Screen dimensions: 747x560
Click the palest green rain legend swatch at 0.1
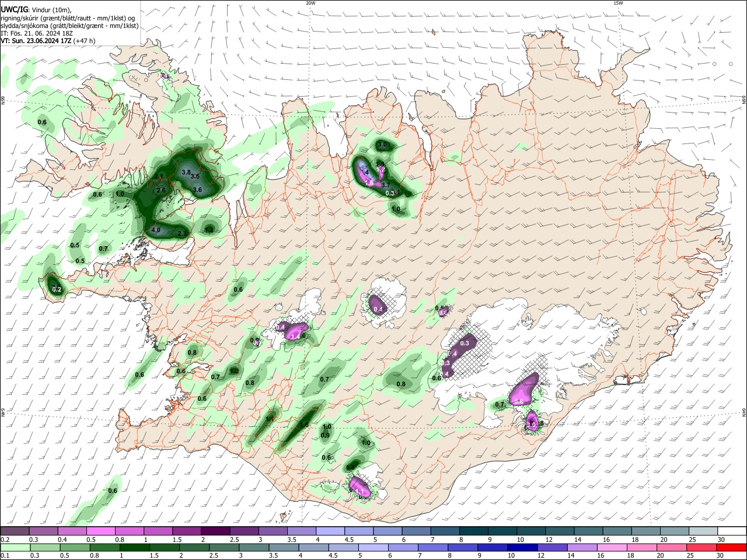(x=15, y=547)
